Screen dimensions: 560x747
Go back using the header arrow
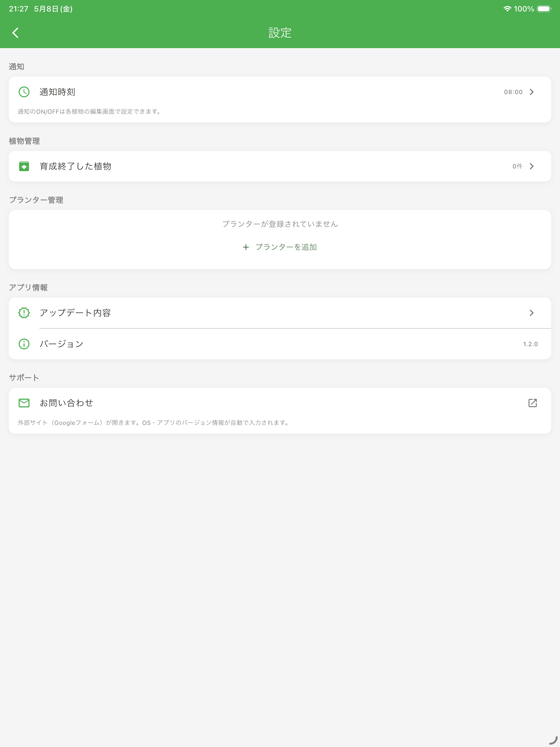[16, 33]
